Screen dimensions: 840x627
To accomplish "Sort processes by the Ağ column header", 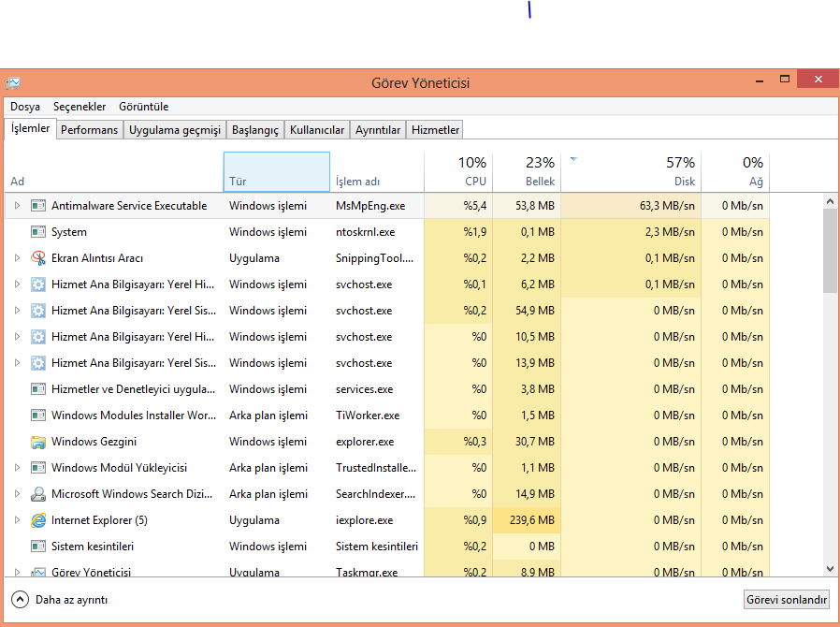I will pyautogui.click(x=735, y=172).
